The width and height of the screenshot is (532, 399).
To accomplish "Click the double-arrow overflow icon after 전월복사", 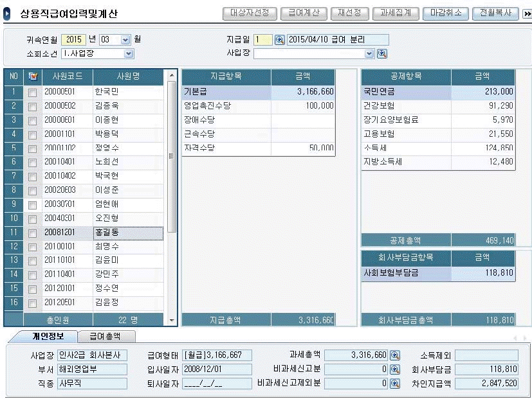I will click(527, 13).
